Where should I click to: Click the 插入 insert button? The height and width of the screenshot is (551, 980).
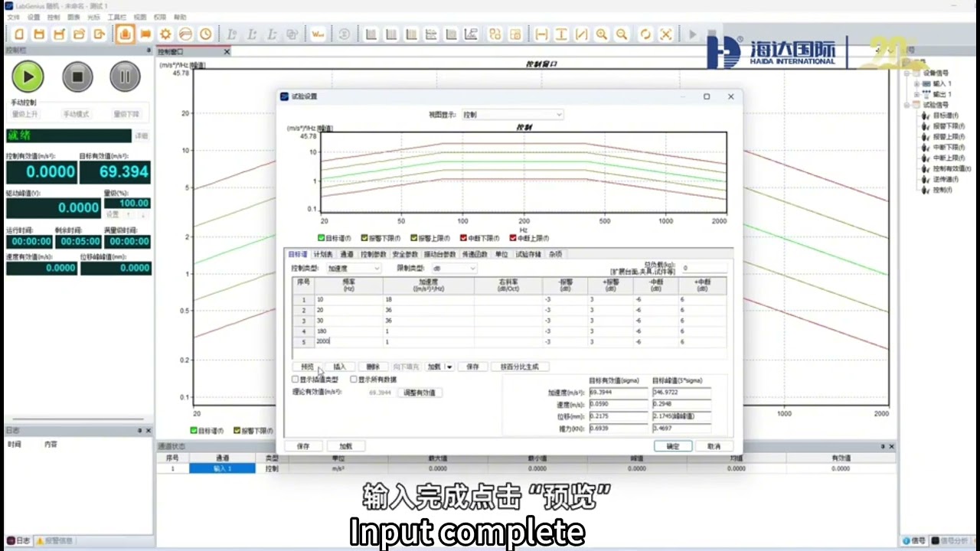[x=340, y=367]
